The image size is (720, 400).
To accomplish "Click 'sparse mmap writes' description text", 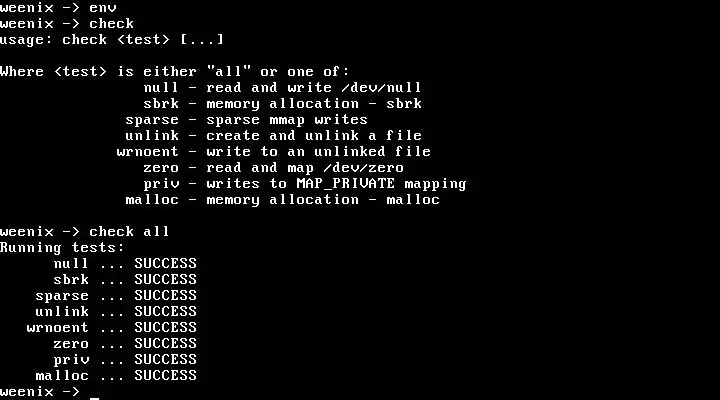I will pyautogui.click(x=287, y=120).
